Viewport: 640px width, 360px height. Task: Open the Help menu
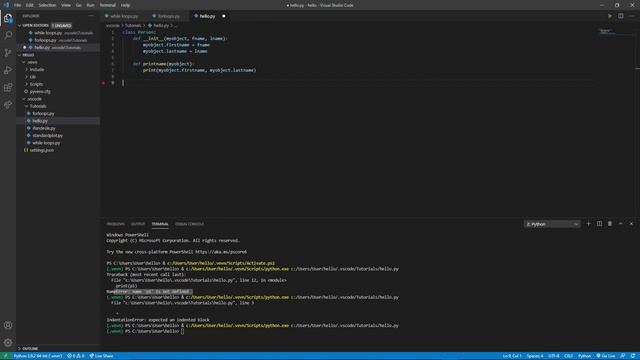pyautogui.click(x=125, y=5)
